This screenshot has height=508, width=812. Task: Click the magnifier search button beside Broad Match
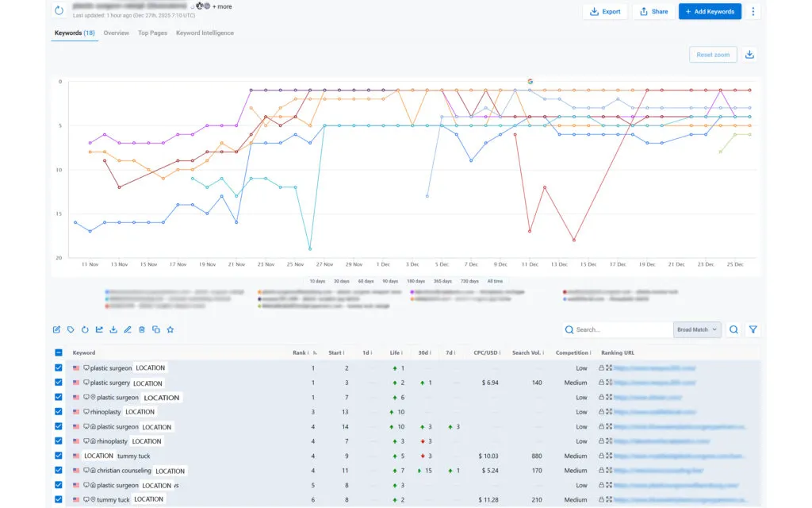pyautogui.click(x=733, y=329)
